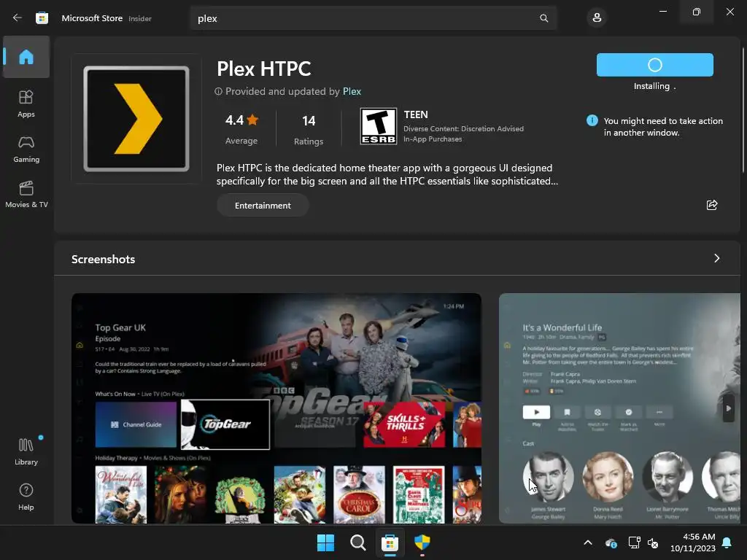
Task: Click the search magnifier icon
Action: (x=543, y=18)
